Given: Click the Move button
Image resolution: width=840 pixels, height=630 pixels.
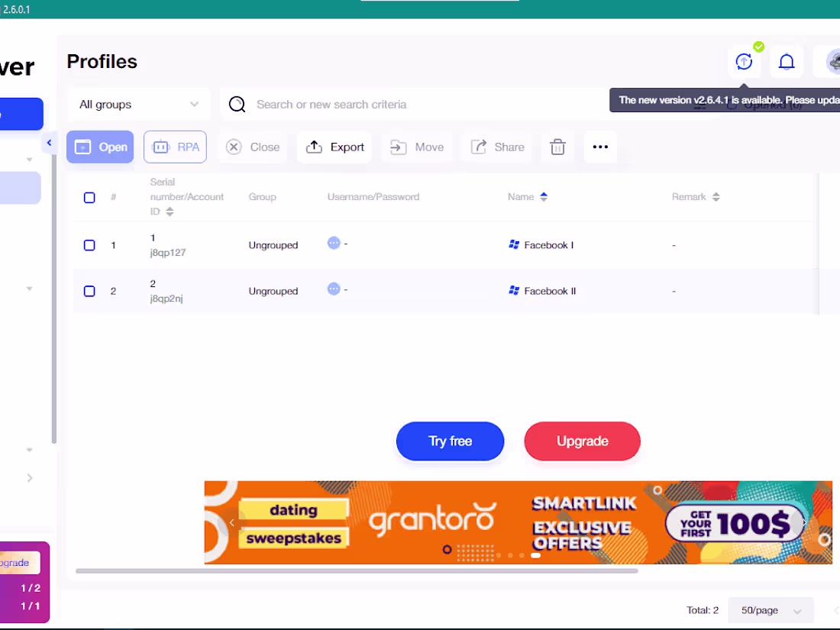Looking at the screenshot, I should click(417, 147).
